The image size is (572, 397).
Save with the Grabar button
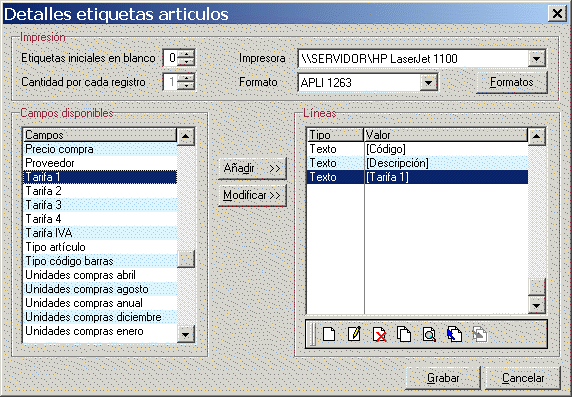click(443, 378)
